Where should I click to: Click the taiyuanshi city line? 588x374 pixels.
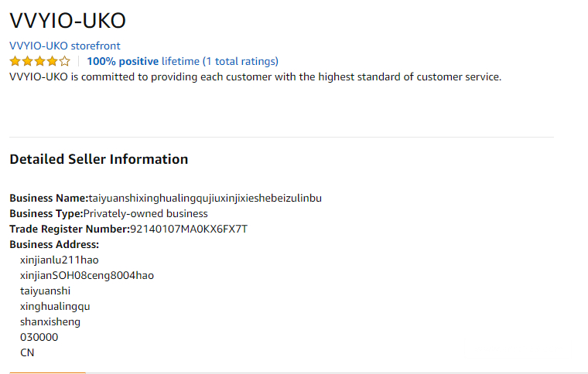pos(45,291)
